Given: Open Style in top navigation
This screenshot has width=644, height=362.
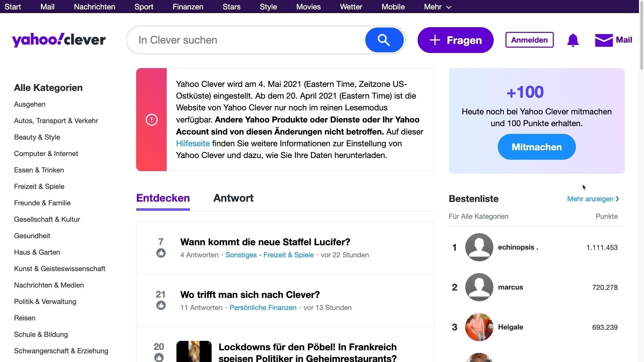Looking at the screenshot, I should pos(268,7).
